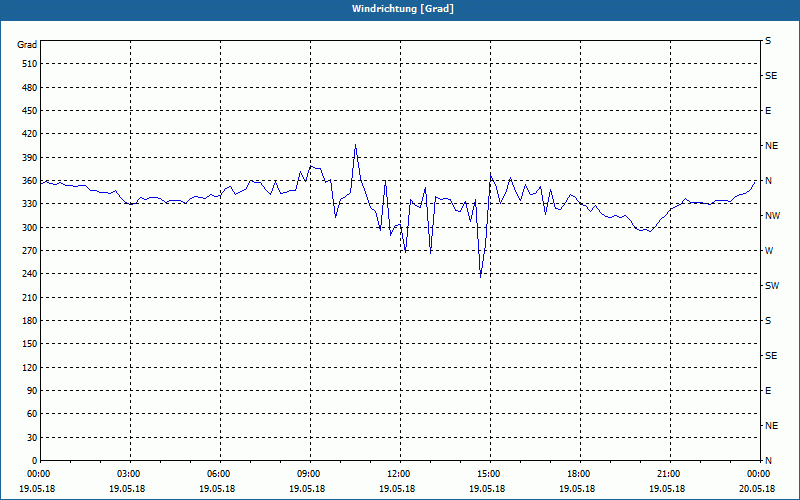This screenshot has height=500, width=800.
Task: Click the 240 value on the y-axis
Action: (30, 274)
